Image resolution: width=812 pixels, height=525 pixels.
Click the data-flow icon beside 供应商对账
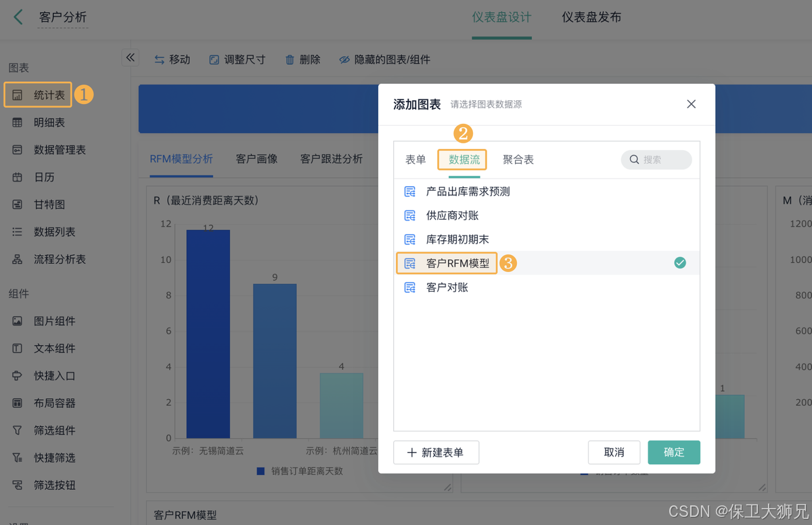coord(409,216)
